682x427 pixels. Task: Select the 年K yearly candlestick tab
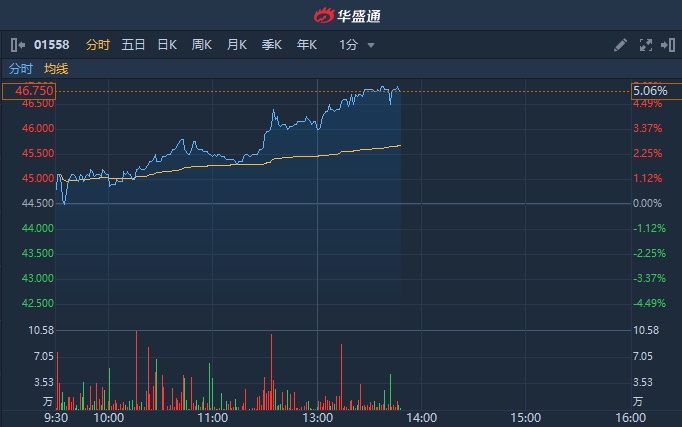(306, 45)
